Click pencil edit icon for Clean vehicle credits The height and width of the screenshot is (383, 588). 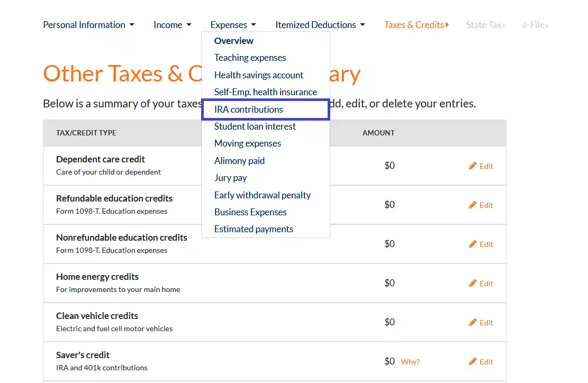(473, 323)
